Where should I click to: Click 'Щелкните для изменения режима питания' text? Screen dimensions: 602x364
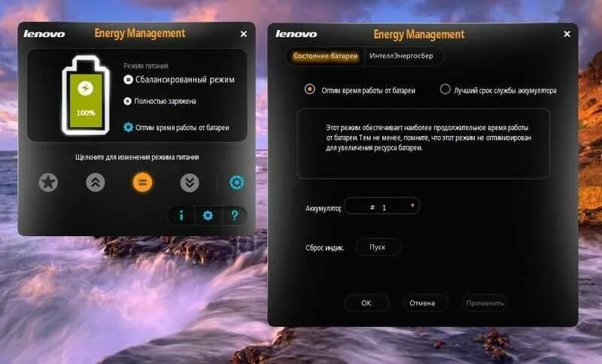137,157
